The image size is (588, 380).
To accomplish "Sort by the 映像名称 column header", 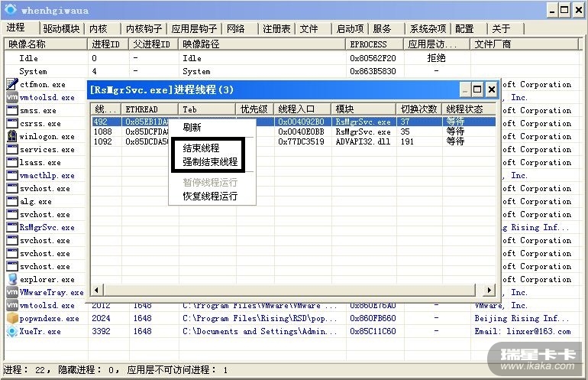I will tap(45, 44).
